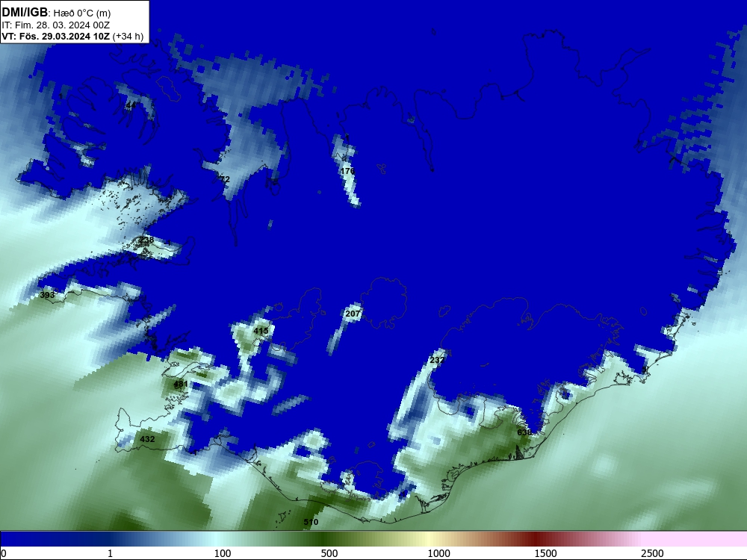Click the color scale label 1500
This screenshot has width=747, height=560.
[x=545, y=553]
